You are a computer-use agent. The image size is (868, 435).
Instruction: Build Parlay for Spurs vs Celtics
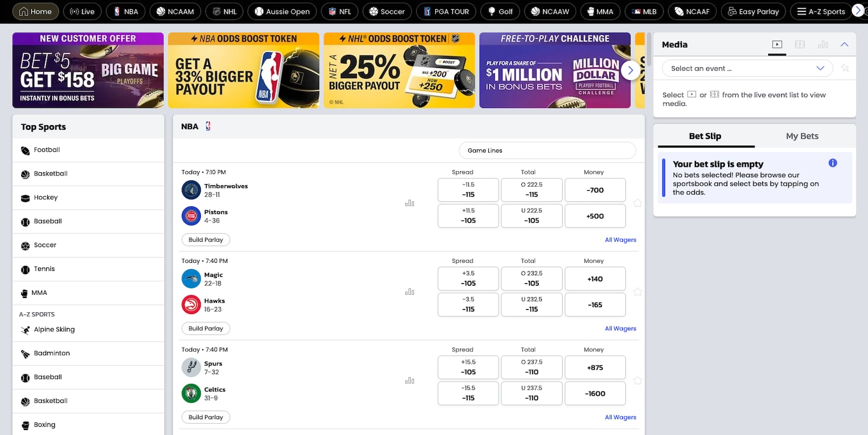coord(206,417)
